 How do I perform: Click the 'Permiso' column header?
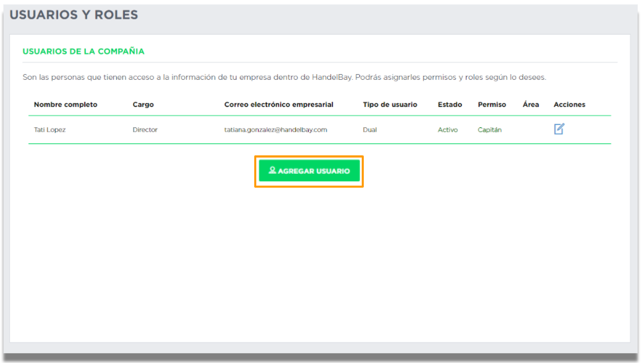[492, 105]
